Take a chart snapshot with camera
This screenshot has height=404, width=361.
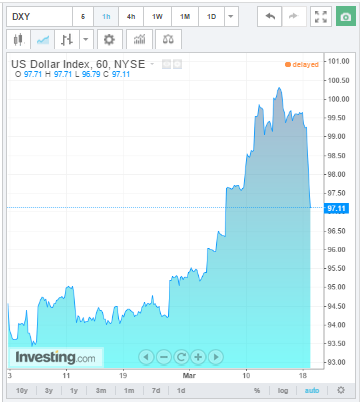click(x=346, y=16)
